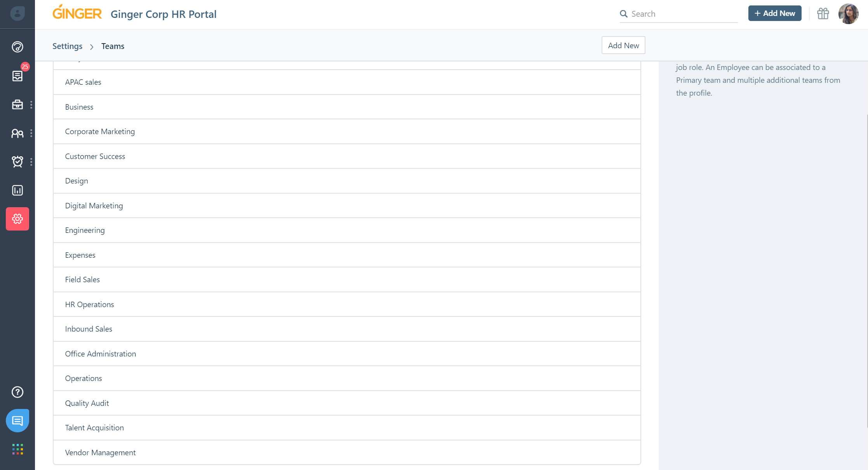Open the APAC sales team row
Screen dimensions: 868x470
click(347, 82)
